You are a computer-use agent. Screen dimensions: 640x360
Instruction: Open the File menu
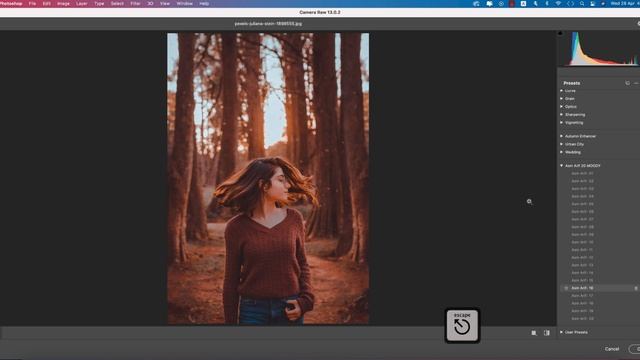[x=32, y=4]
